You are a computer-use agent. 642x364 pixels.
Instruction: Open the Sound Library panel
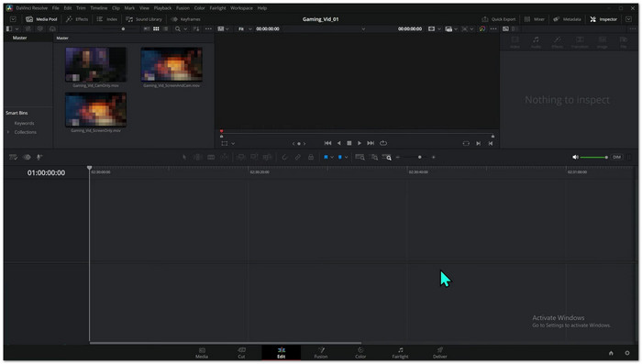144,19
